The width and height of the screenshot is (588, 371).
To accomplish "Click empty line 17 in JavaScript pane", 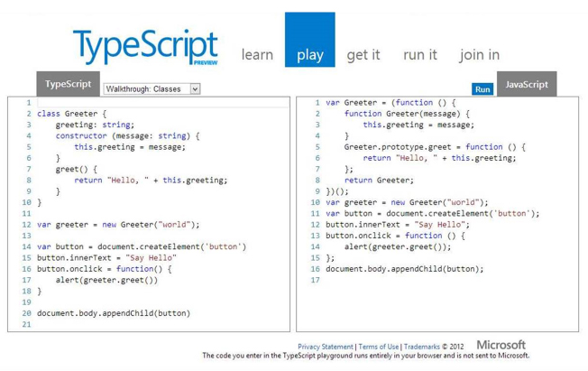I will click(406, 280).
